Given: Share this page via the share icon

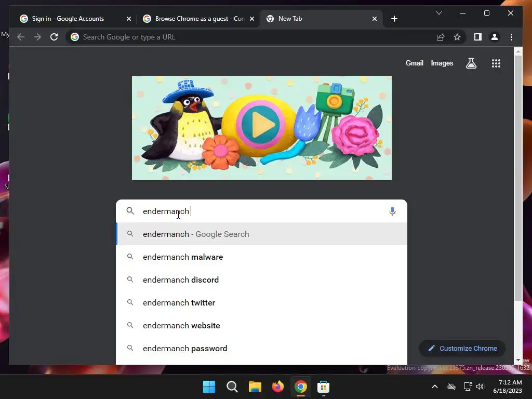Looking at the screenshot, I should tap(441, 37).
